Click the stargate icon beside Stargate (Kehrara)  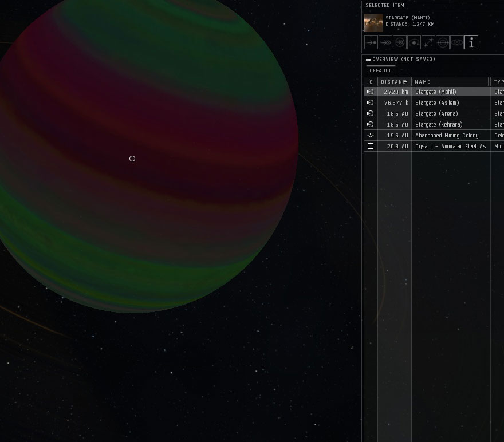(x=371, y=124)
